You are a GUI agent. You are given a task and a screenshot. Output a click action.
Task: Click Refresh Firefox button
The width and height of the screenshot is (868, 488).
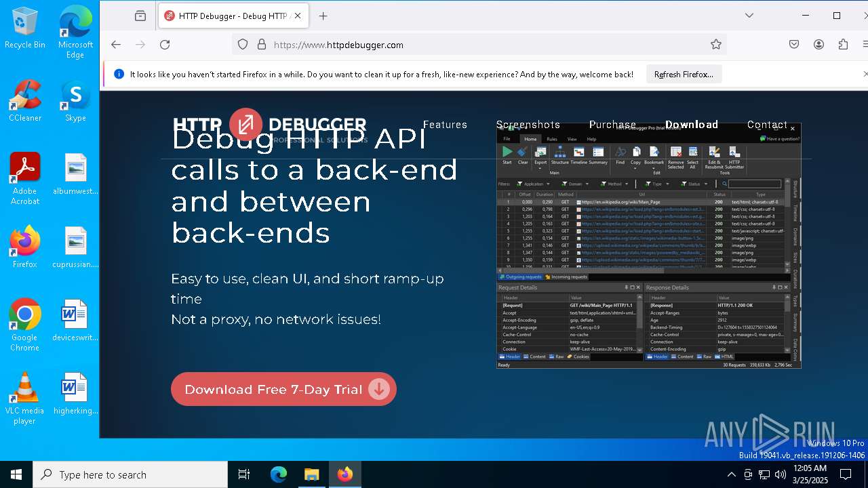coord(684,75)
